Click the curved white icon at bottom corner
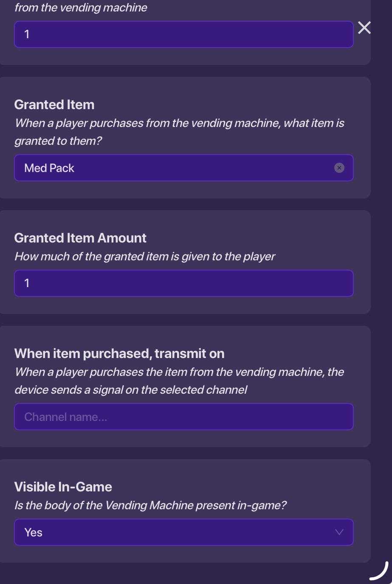Screen dimensions: 392x584 pos(379,571)
